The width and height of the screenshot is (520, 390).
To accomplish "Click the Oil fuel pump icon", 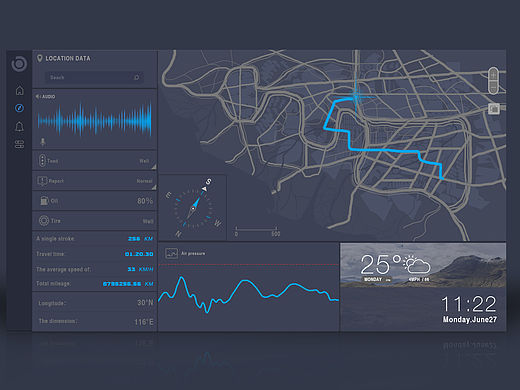I will [44, 201].
